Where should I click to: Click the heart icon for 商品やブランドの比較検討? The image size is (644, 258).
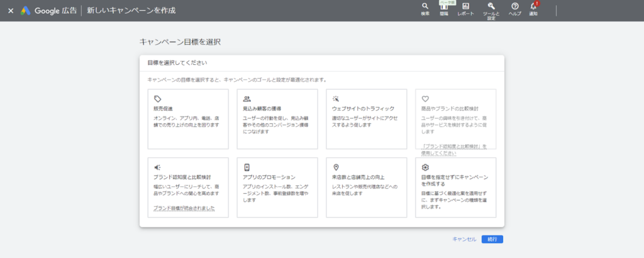coord(426,99)
